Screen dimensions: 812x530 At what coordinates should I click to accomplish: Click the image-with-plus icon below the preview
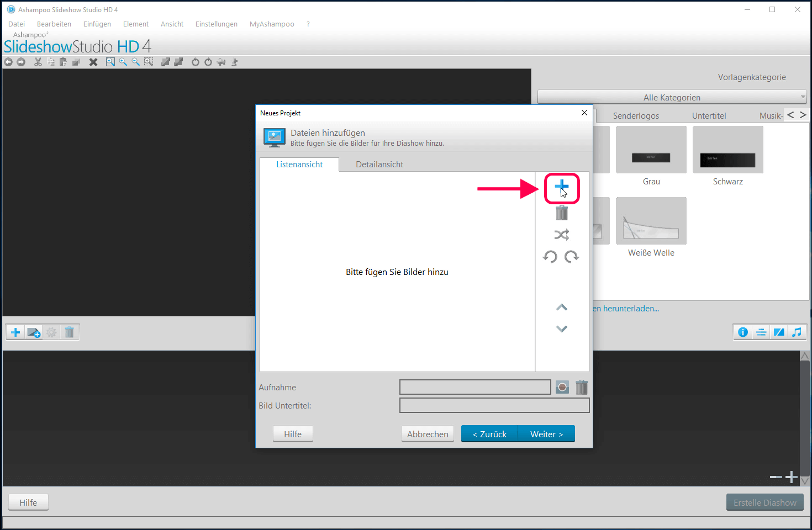(34, 332)
